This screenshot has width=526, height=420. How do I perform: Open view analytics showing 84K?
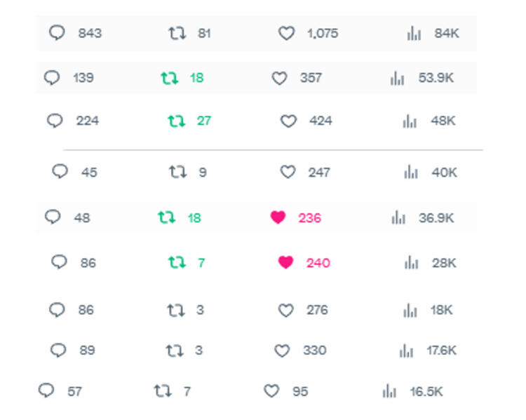pyautogui.click(x=414, y=33)
